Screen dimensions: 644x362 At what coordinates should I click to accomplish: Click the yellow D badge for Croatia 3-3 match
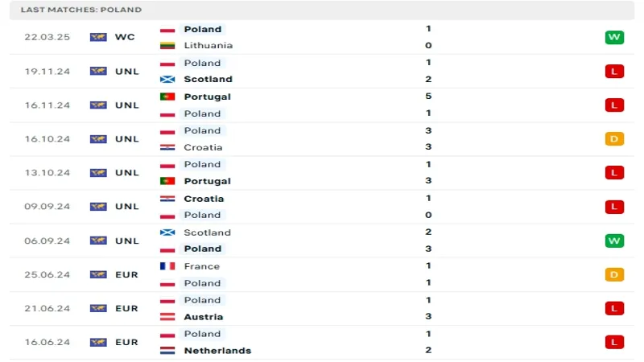point(614,139)
